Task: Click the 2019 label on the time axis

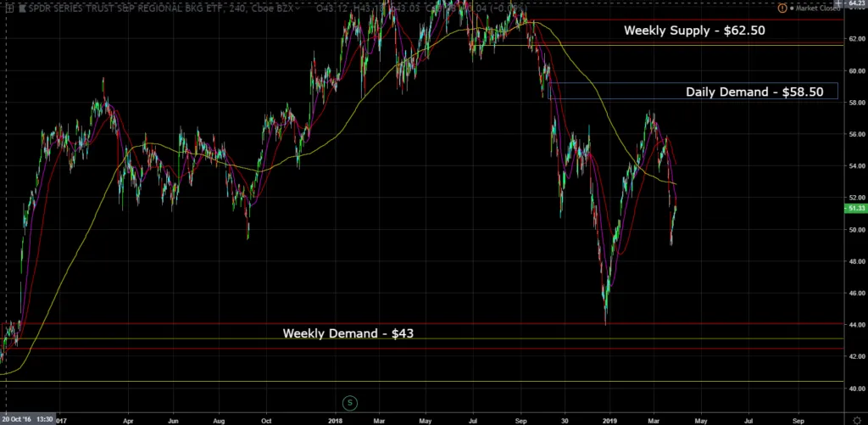Action: point(609,420)
